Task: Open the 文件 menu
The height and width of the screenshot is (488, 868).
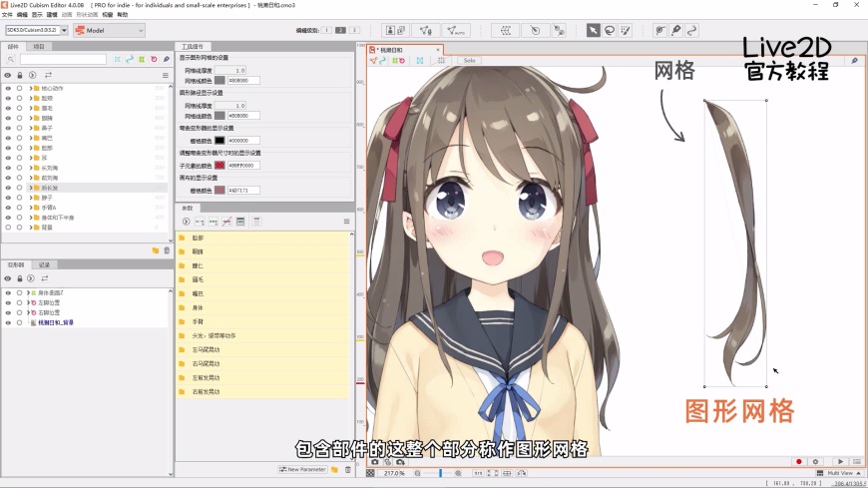Action: pyautogui.click(x=7, y=15)
